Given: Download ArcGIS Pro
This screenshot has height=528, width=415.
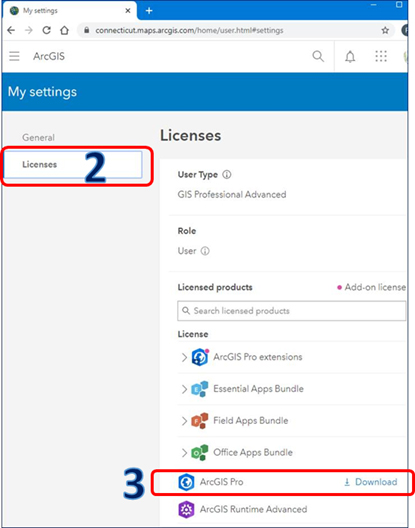Looking at the screenshot, I should (x=370, y=482).
